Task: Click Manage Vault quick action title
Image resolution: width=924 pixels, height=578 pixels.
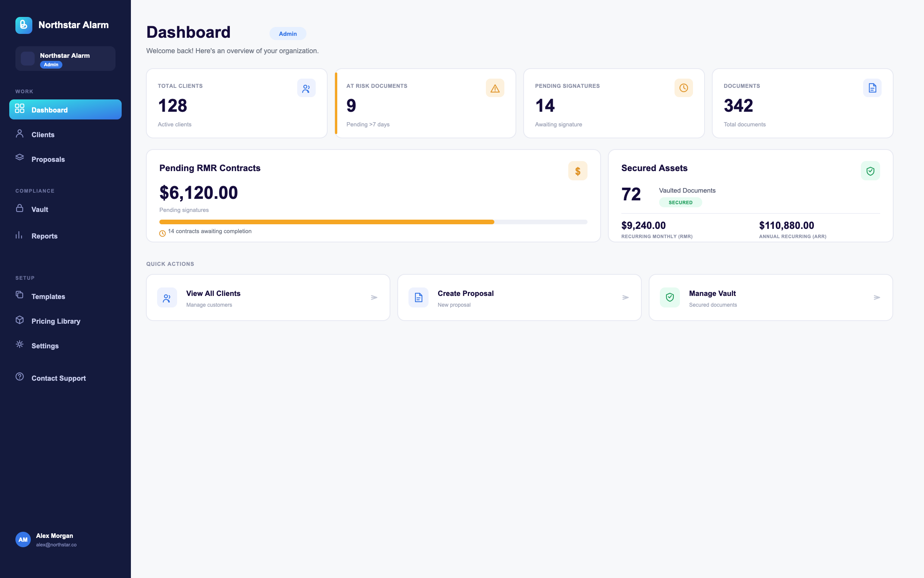Action: click(712, 293)
